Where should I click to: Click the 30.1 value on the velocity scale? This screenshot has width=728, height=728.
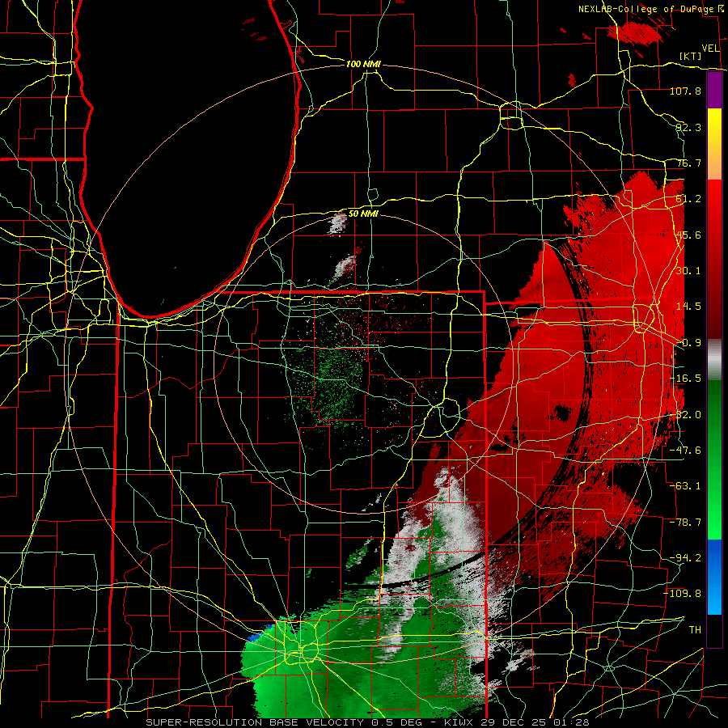tap(688, 271)
